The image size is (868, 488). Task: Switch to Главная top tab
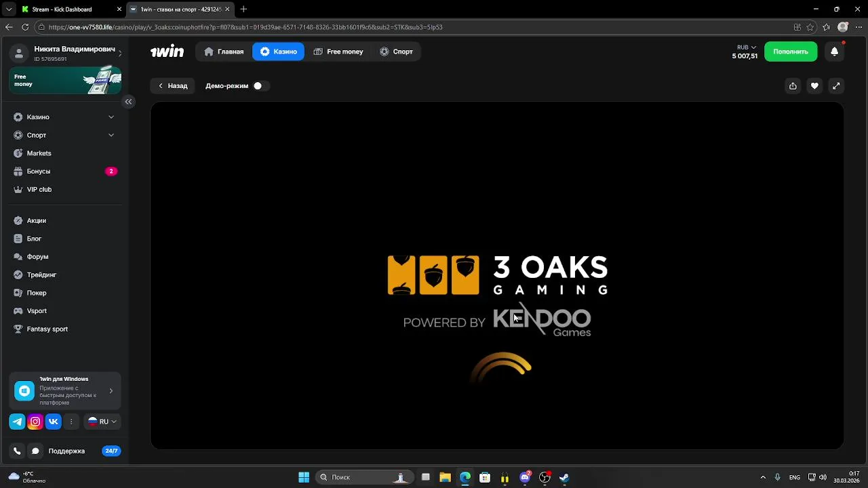(x=224, y=52)
